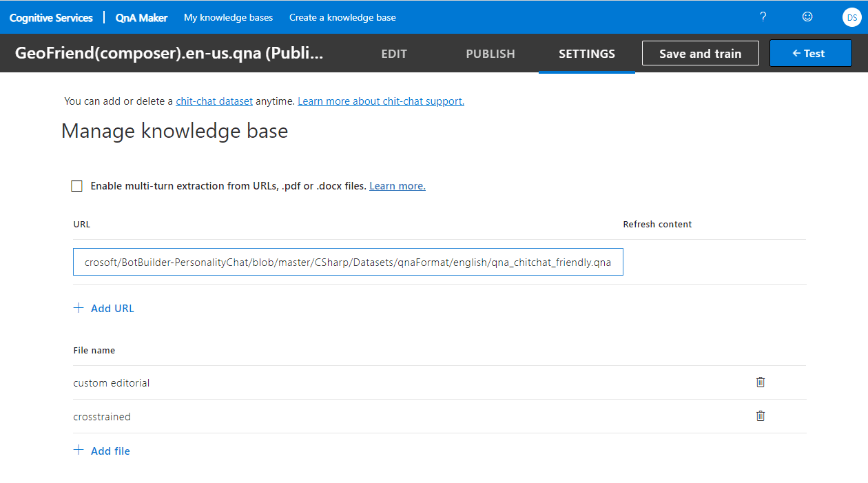
Task: Open Learn more about chit-chat support link
Action: [381, 101]
